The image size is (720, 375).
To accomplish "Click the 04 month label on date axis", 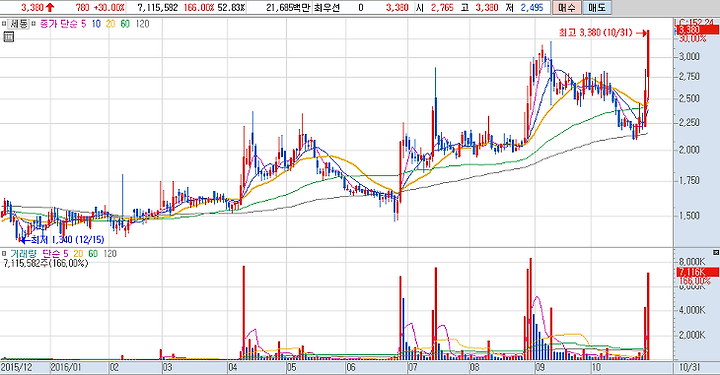I will [x=233, y=367].
